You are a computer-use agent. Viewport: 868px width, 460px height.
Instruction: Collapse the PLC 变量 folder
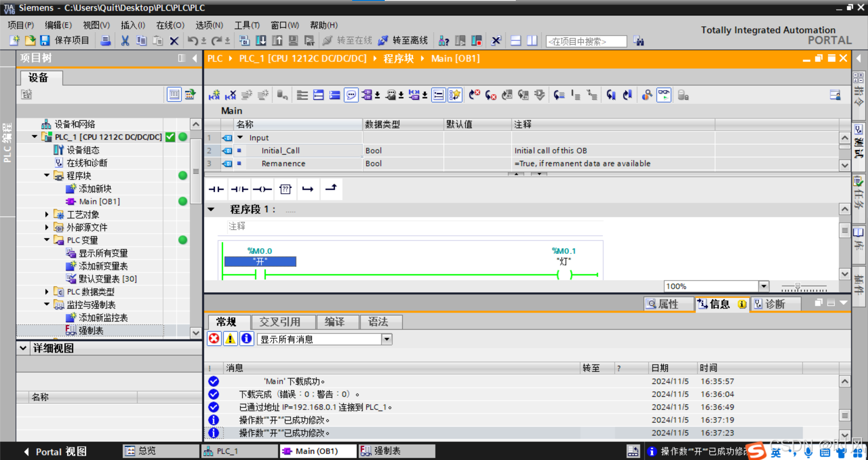tap(47, 240)
